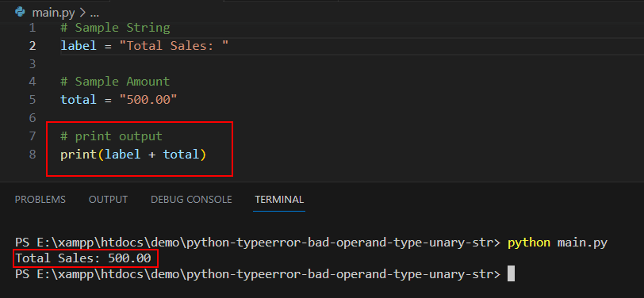Click the '# Sample String' comment
Image resolution: width=644 pixels, height=298 pixels.
(116, 28)
